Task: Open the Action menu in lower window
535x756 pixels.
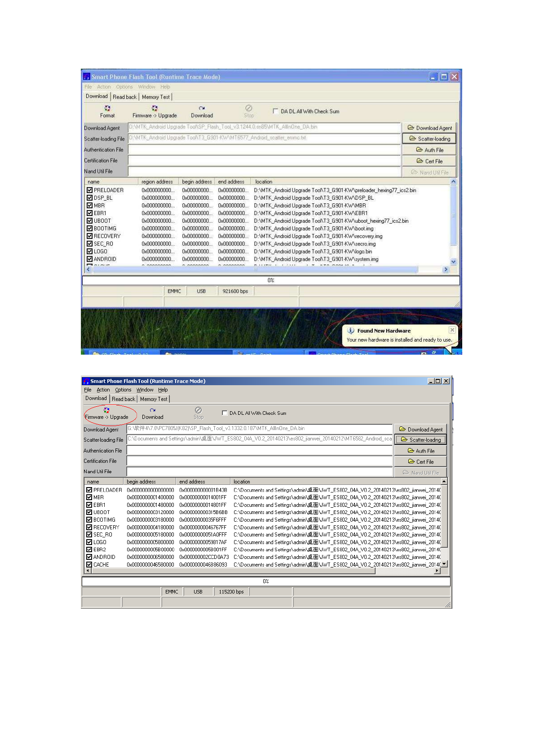Action: 103,390
